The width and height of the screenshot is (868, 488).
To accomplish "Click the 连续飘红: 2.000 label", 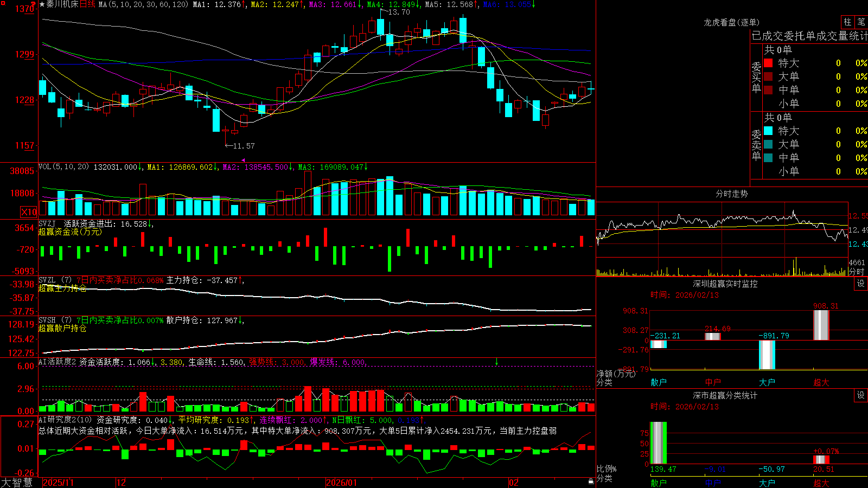I will tap(290, 420).
